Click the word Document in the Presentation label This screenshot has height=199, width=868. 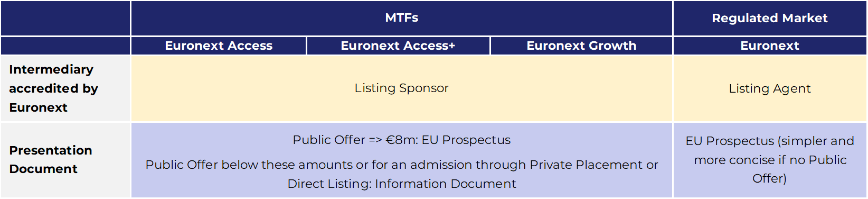43,169
